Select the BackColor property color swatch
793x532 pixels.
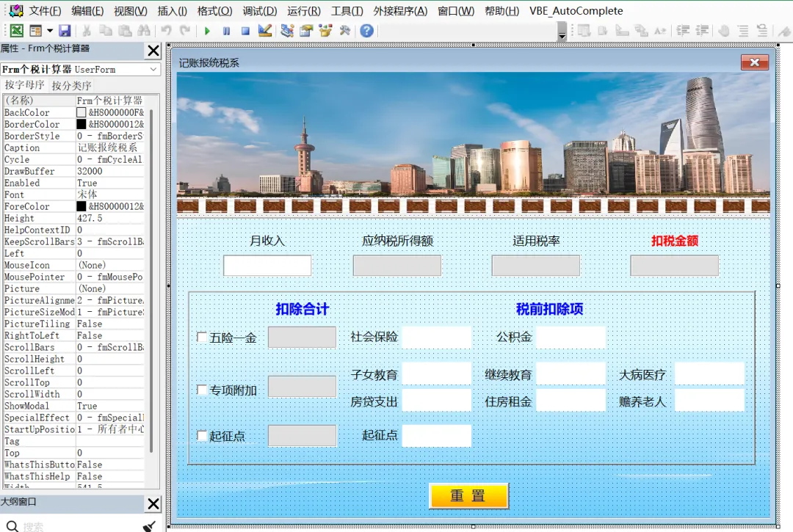tap(81, 112)
